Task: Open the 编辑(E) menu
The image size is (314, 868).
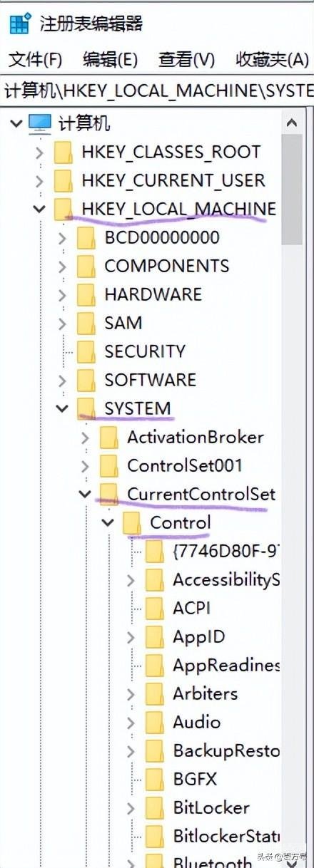Action: (110, 60)
